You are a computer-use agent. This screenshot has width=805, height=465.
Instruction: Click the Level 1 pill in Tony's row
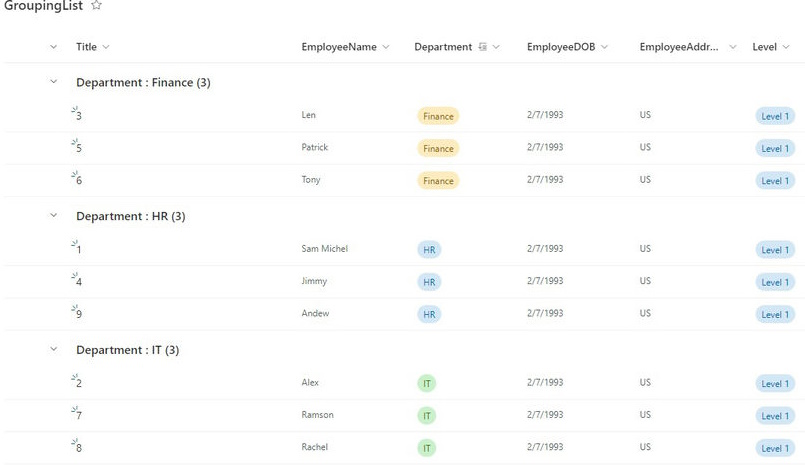coord(775,181)
